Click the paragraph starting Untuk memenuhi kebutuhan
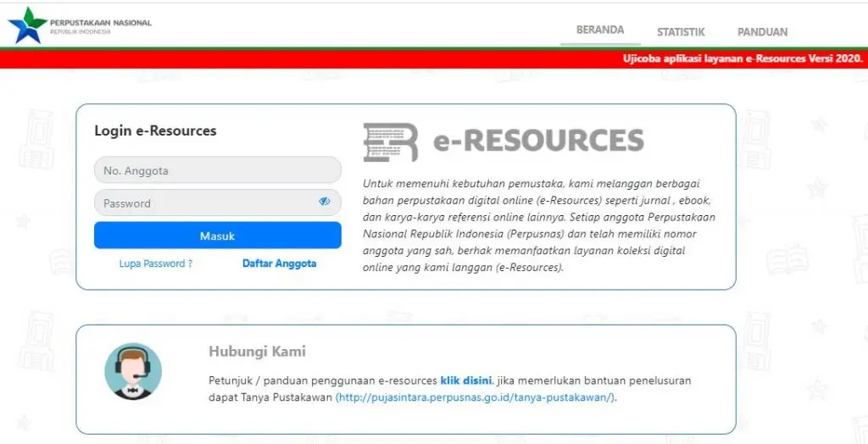Viewport: 868px width, 444px height. (539, 225)
